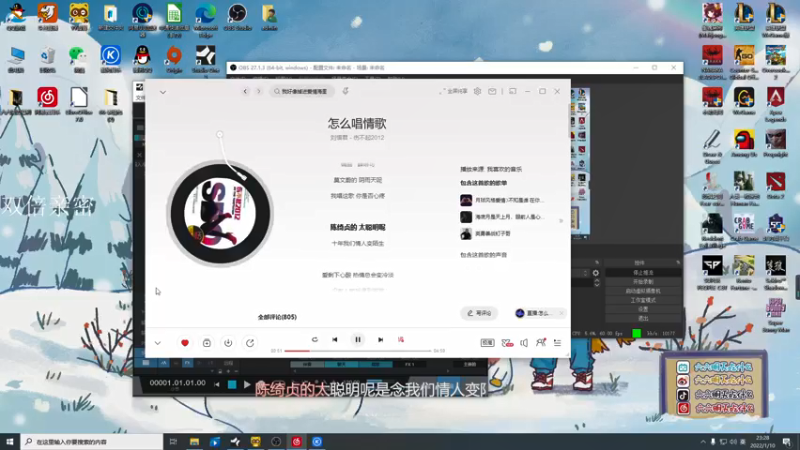Collapse the player using bottom-left chevron
The image size is (800, 450).
(x=158, y=343)
